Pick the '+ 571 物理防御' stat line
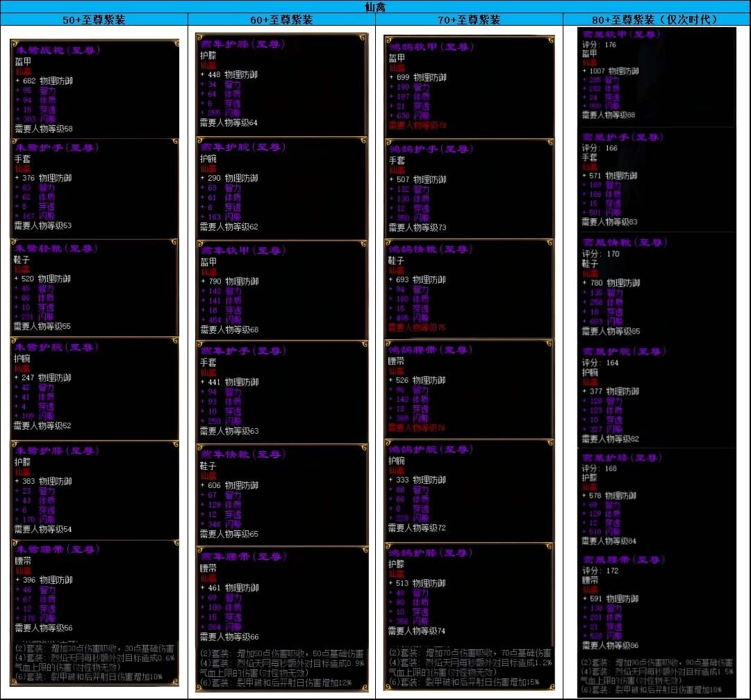 (x=610, y=176)
